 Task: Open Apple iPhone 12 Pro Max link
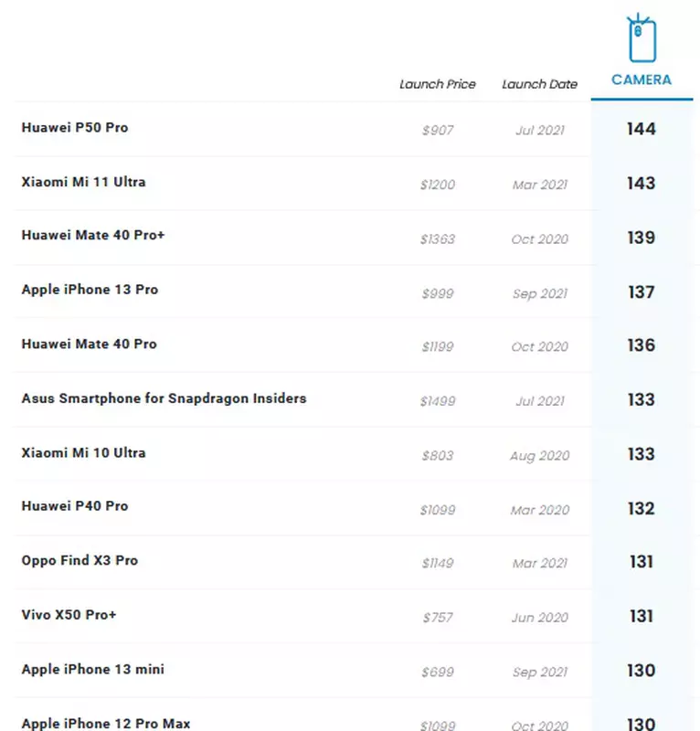tap(106, 723)
